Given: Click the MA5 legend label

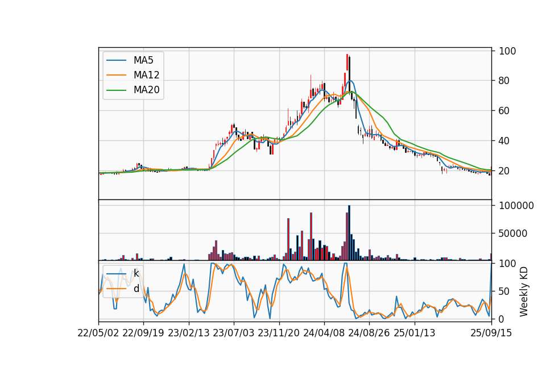Looking at the screenshot, I should pyautogui.click(x=143, y=60).
